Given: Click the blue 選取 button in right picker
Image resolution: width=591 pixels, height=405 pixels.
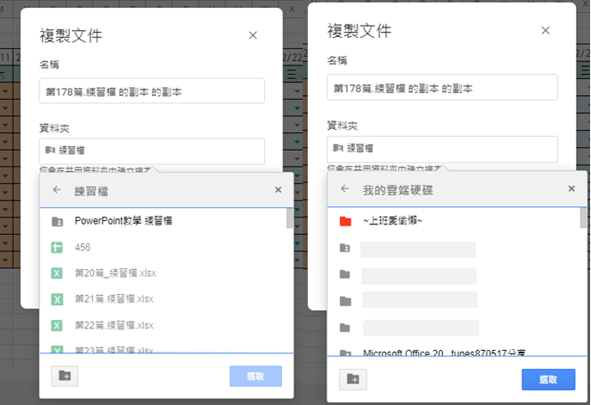Looking at the screenshot, I should pyautogui.click(x=548, y=379).
